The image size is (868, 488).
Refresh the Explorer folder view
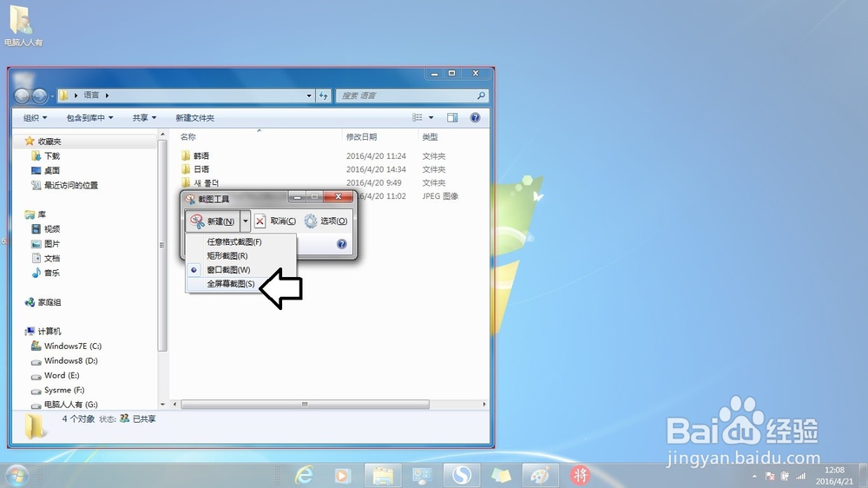[x=324, y=96]
